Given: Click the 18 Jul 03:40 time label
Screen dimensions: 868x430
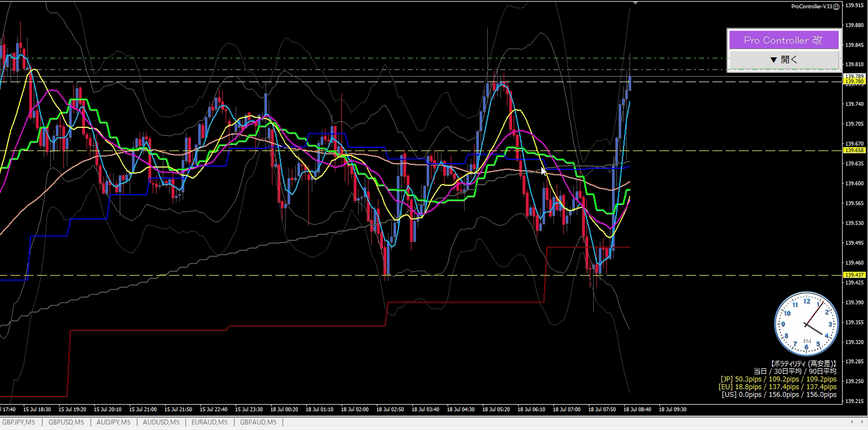Looking at the screenshot, I should click(x=425, y=410).
